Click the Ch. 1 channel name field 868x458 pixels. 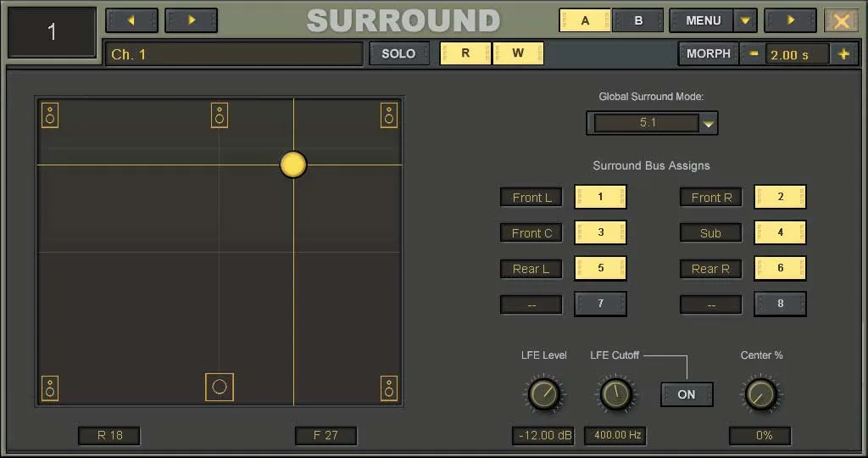coord(234,54)
